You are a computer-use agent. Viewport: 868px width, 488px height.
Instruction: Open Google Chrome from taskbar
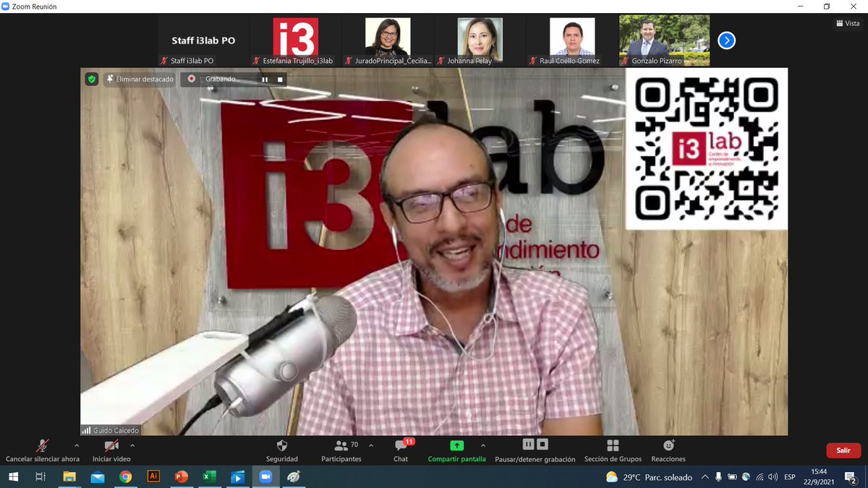(126, 477)
